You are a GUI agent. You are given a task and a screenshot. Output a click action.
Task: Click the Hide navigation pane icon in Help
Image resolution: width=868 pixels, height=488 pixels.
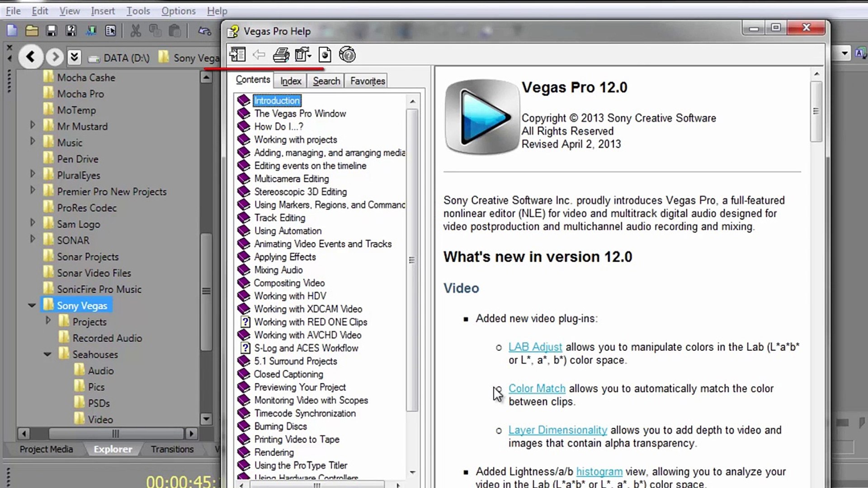pyautogui.click(x=237, y=55)
